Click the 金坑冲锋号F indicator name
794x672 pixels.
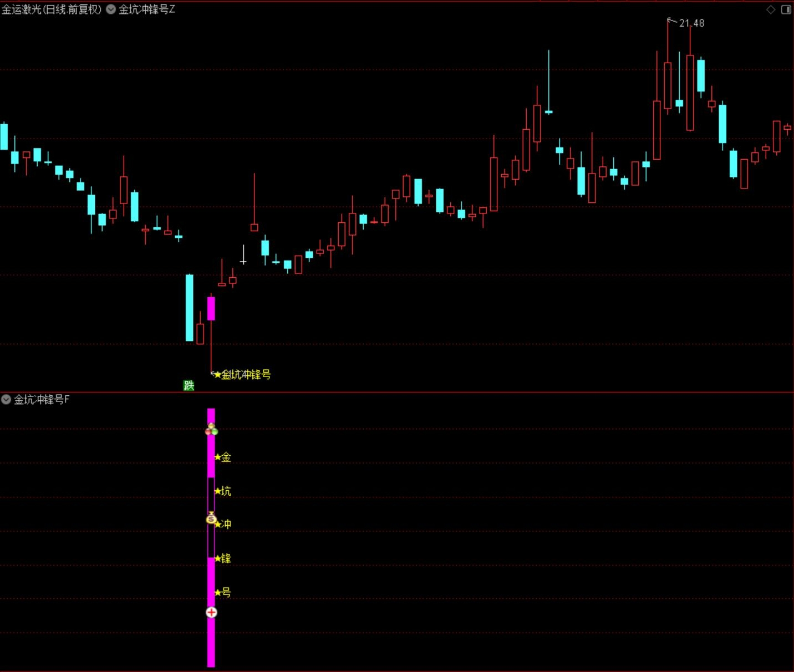42,399
